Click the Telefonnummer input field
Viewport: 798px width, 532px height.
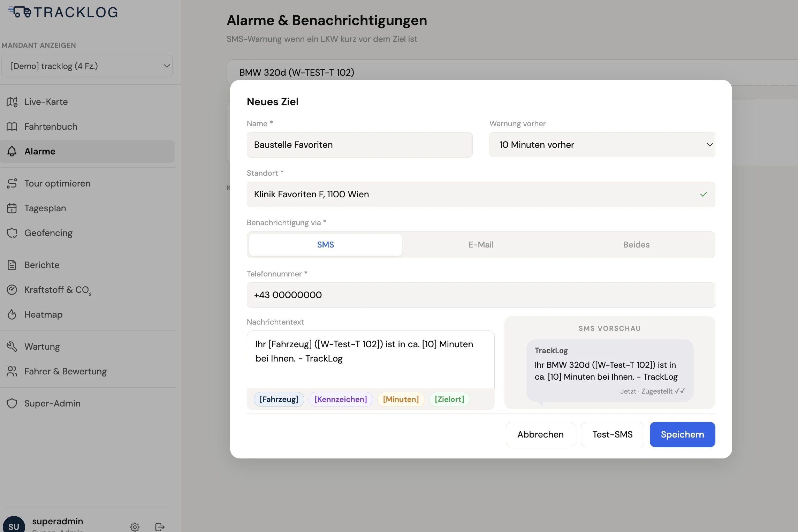(x=481, y=295)
